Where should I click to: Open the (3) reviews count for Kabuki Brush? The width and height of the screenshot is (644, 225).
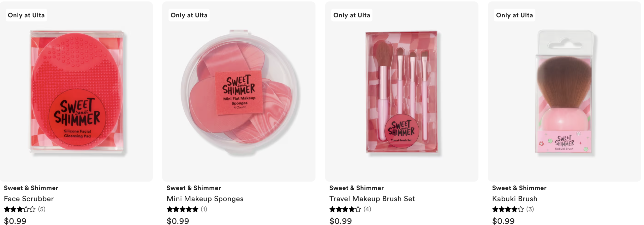[530, 209]
